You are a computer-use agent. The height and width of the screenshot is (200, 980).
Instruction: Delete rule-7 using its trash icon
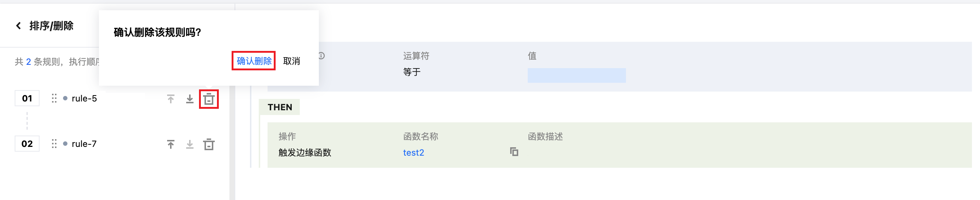[209, 144]
